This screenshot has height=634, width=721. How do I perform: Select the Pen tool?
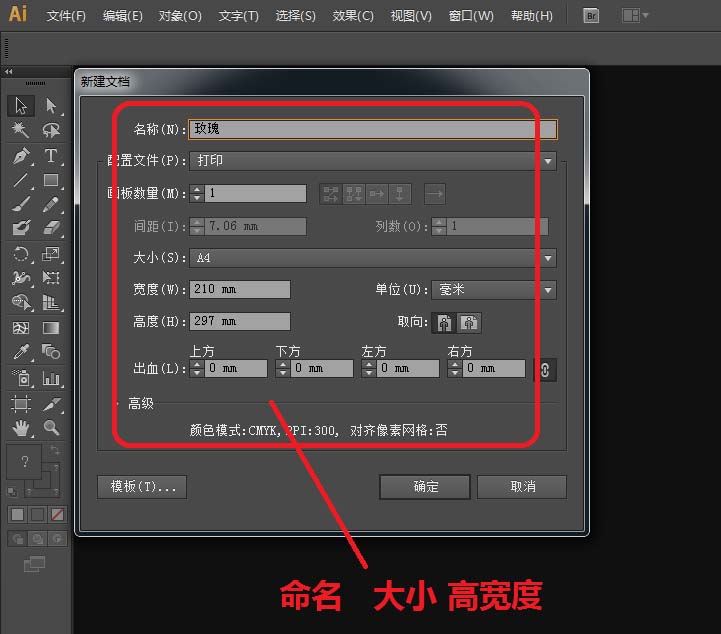[x=21, y=155]
